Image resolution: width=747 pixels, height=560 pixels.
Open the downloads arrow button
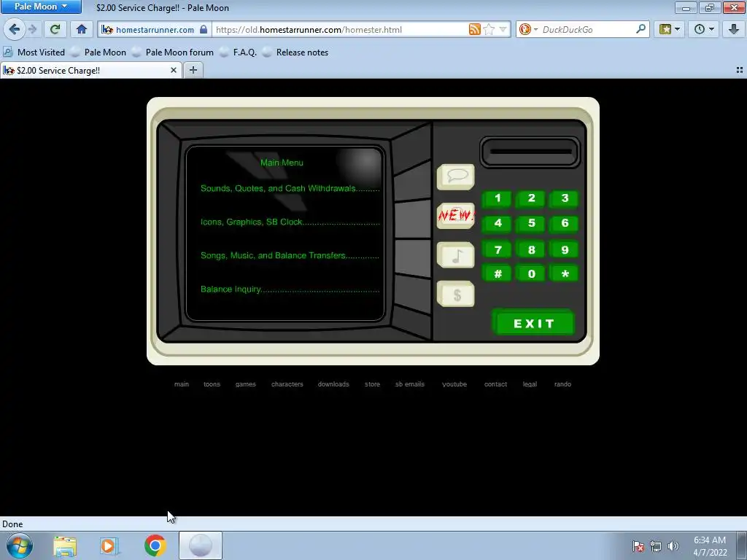coord(734,29)
